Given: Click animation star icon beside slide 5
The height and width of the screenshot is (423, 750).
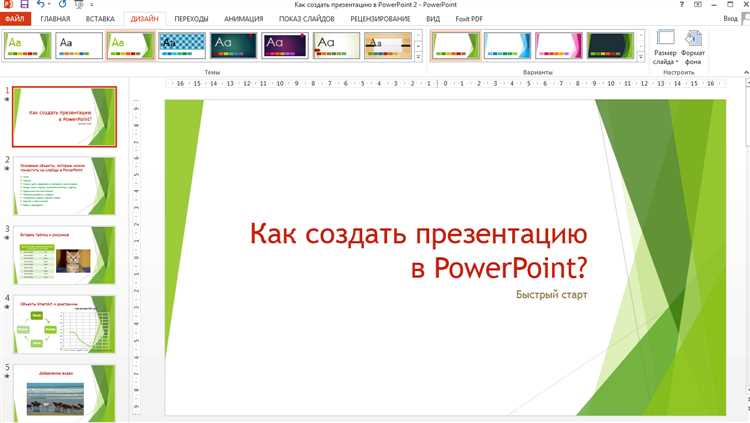Looking at the screenshot, I should [7, 376].
